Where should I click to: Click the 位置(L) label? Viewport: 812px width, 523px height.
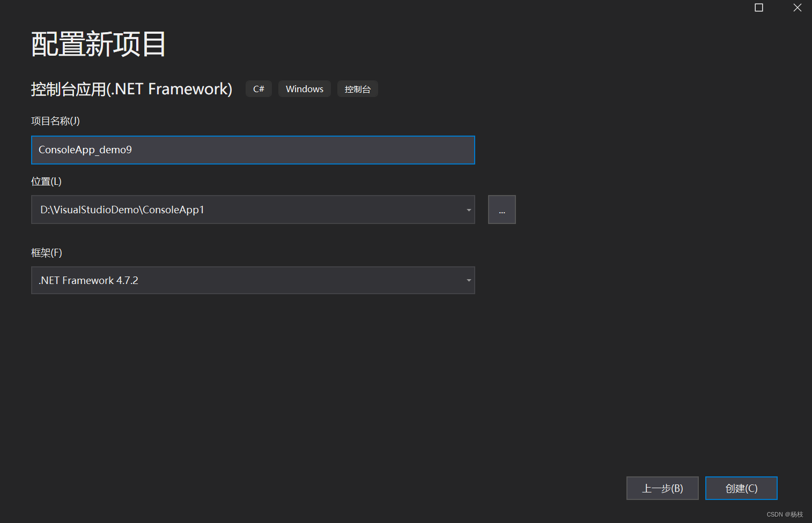pos(46,182)
